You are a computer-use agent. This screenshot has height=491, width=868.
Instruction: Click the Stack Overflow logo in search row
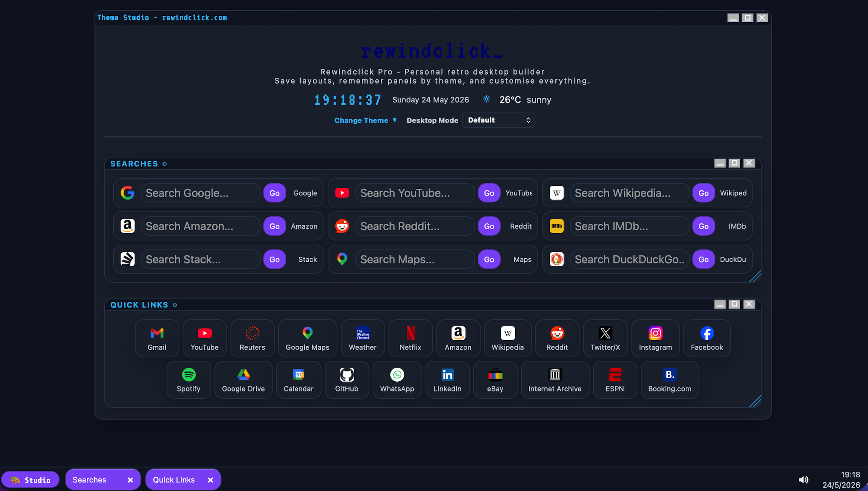tap(127, 259)
